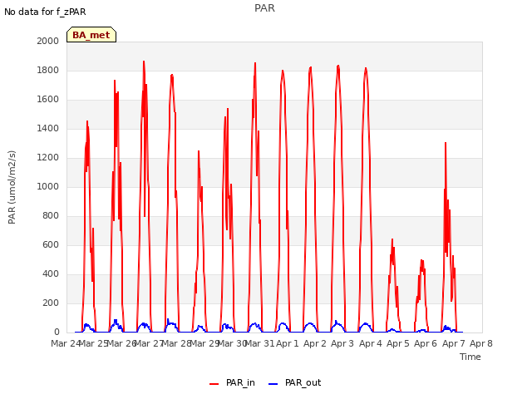Click the 1400 y-axis tick label

pyautogui.click(x=48, y=129)
